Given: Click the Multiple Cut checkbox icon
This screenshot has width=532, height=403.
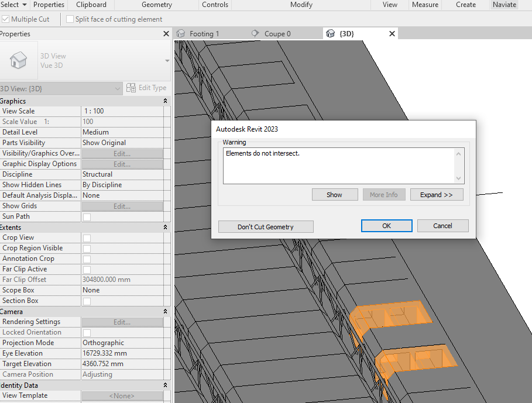Looking at the screenshot, I should [6, 19].
